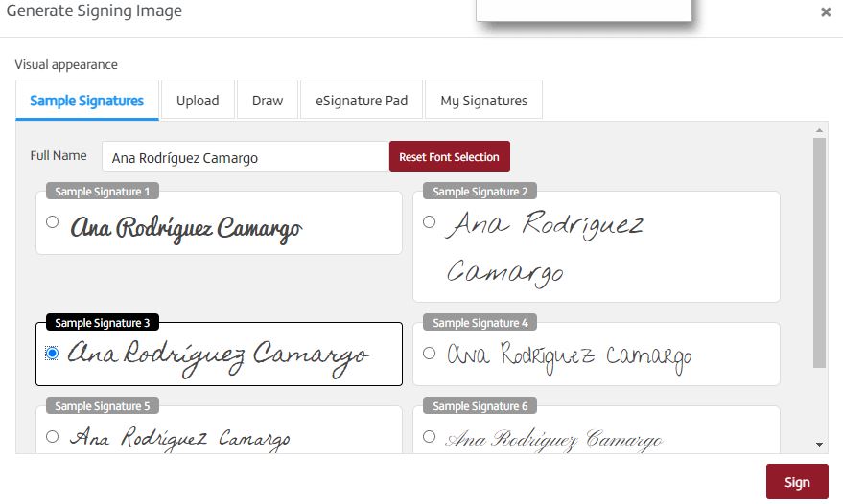Click the Reset Font Selection button

point(449,157)
